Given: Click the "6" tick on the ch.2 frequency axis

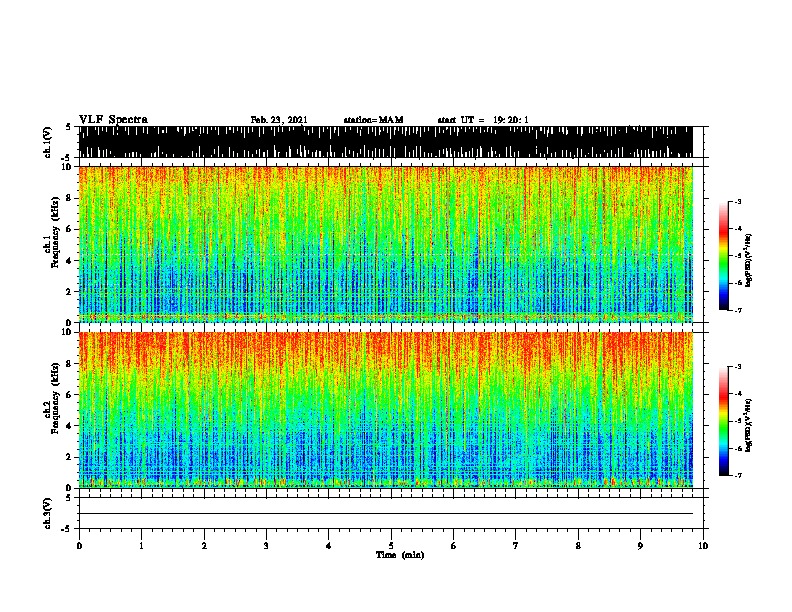Looking at the screenshot, I should 70,395.
